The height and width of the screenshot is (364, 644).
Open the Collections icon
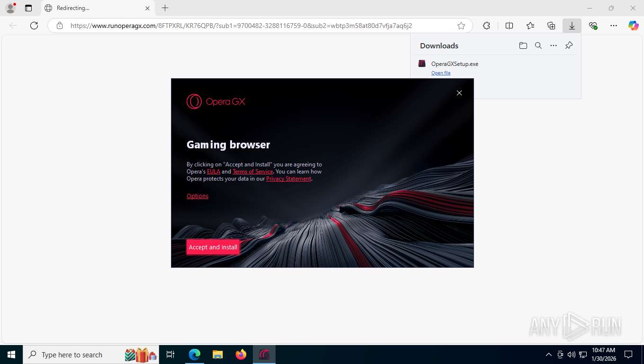[551, 26]
